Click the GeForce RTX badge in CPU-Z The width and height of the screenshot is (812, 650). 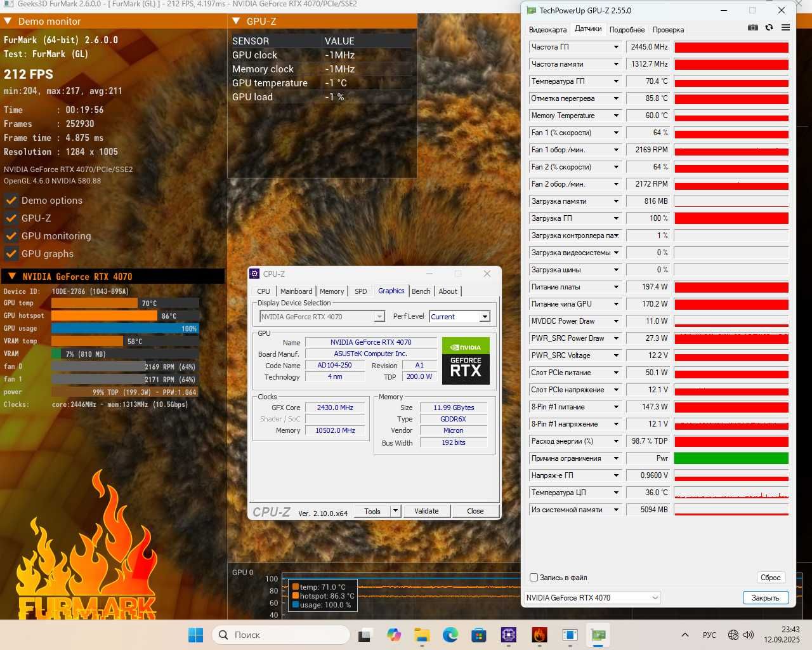pyautogui.click(x=466, y=369)
